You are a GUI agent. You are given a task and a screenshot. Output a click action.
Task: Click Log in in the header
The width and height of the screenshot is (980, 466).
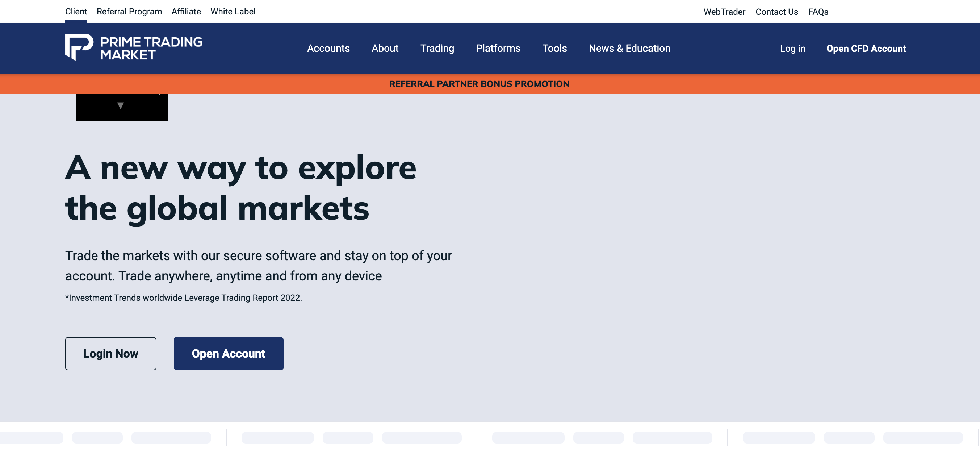coord(792,49)
